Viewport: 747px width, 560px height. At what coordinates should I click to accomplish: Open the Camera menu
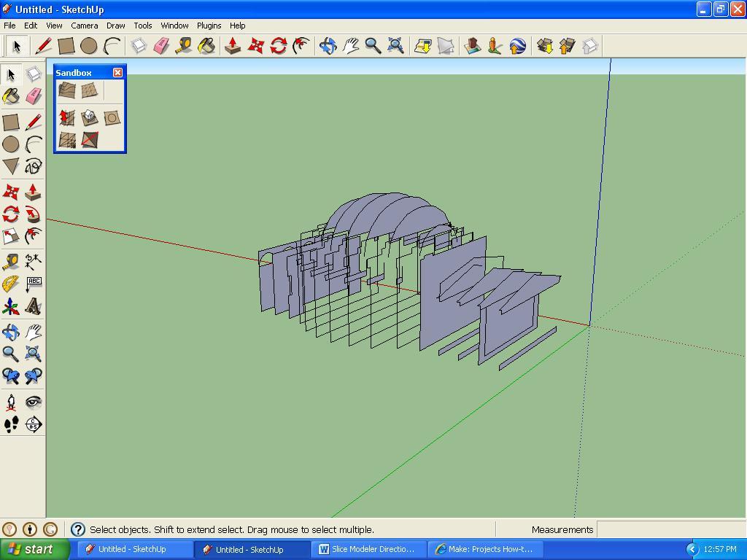click(85, 26)
